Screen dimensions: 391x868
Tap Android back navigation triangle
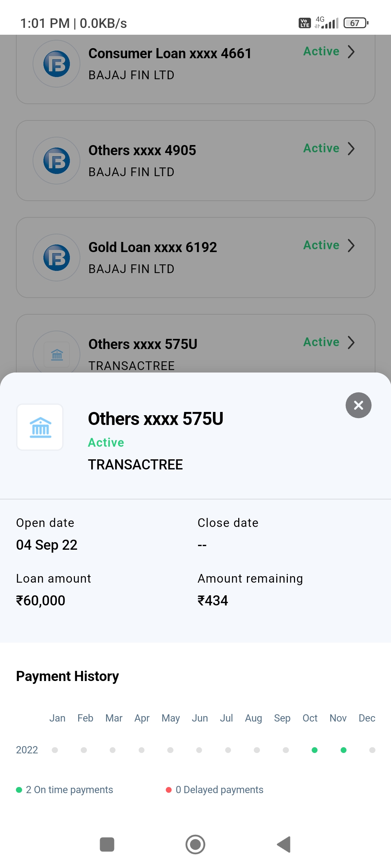click(x=284, y=844)
